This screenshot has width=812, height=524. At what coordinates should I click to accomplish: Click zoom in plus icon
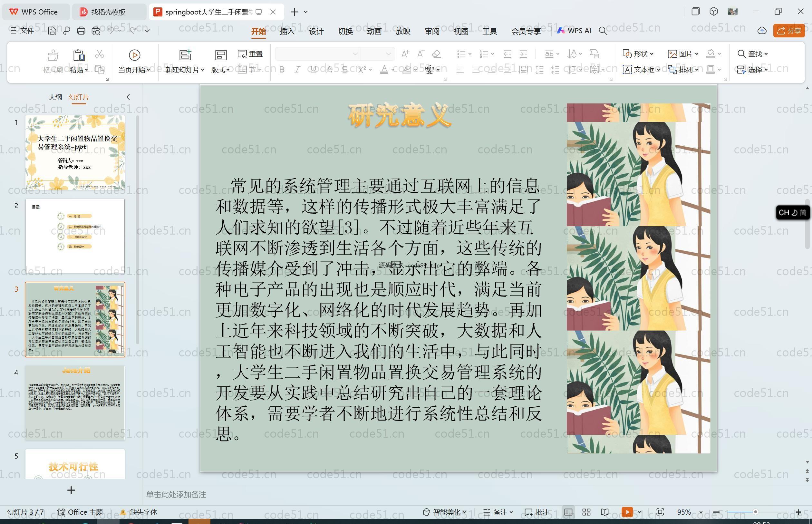click(x=798, y=512)
